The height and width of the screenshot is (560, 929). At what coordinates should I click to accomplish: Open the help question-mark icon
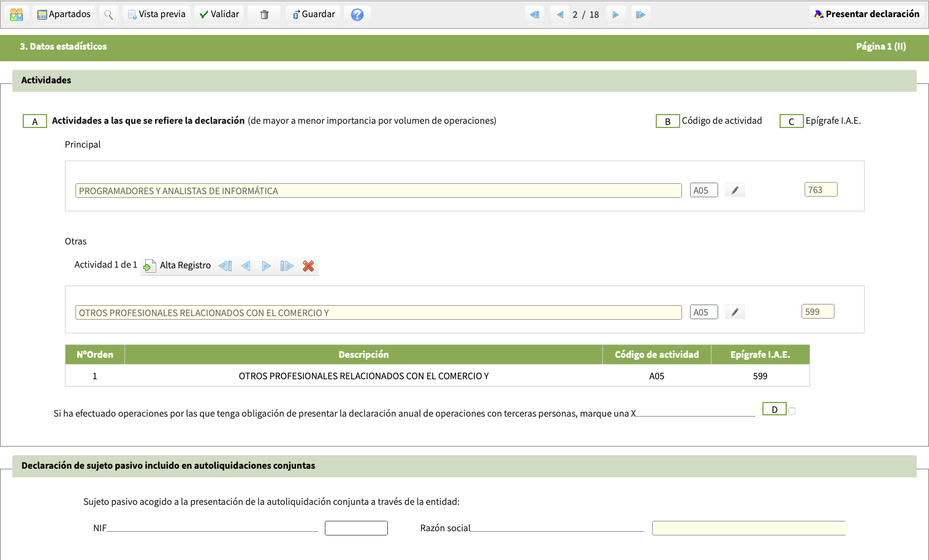(x=357, y=14)
